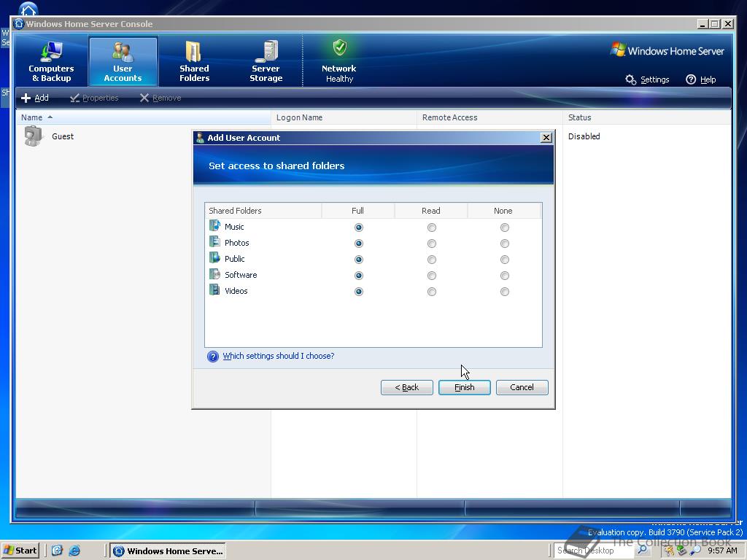This screenshot has width=747, height=560.
Task: Select Windows Home Server taskbar button
Action: pyautogui.click(x=169, y=551)
